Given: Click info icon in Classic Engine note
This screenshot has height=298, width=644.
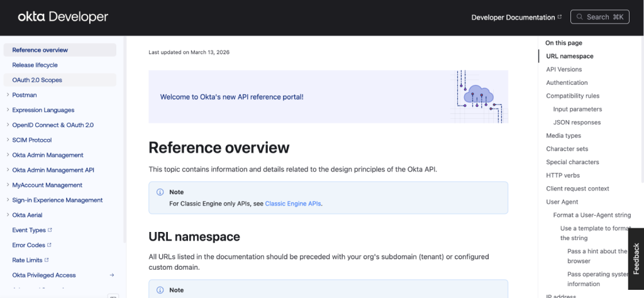Looking at the screenshot, I should pyautogui.click(x=160, y=192).
